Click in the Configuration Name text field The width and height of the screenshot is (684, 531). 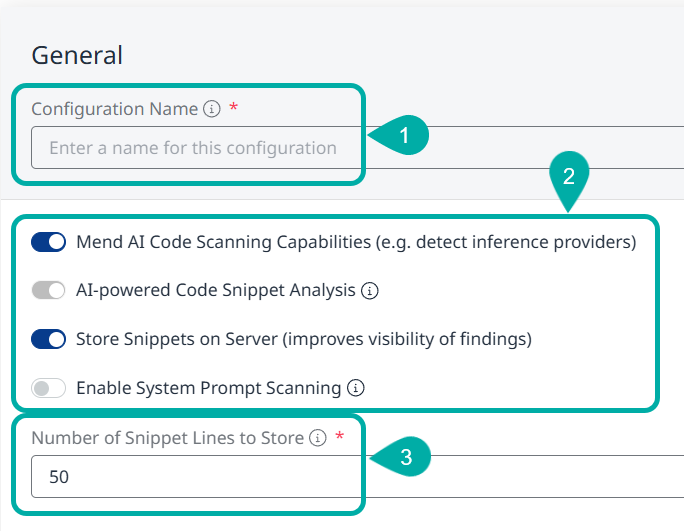point(192,148)
